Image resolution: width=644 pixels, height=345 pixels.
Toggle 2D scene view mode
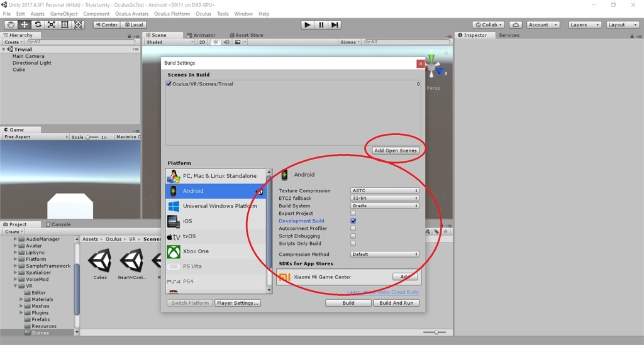click(202, 42)
